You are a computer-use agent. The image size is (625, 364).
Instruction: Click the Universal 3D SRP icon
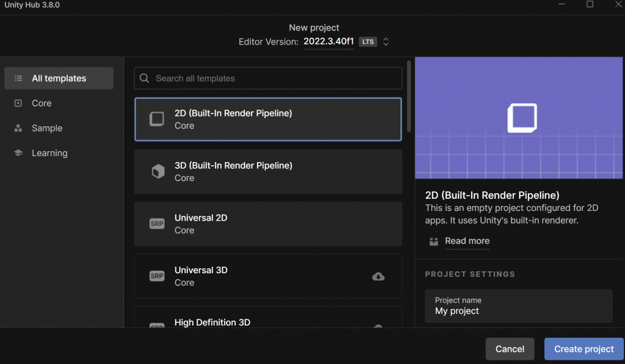click(x=157, y=276)
